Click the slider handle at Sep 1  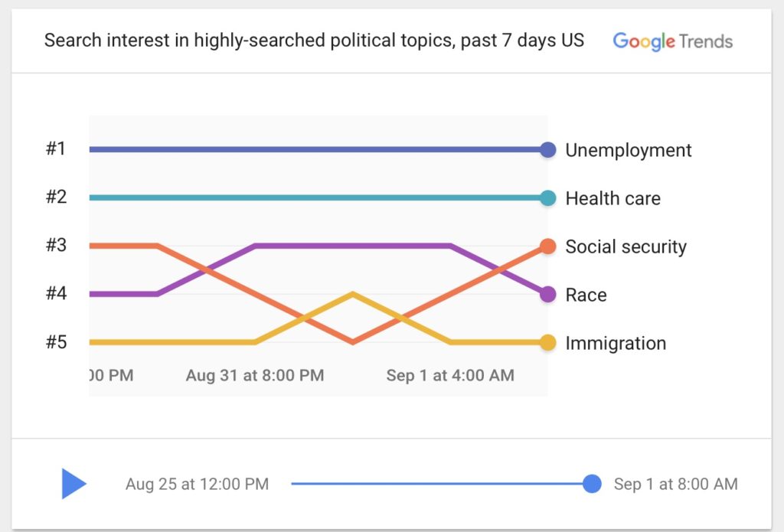point(592,483)
